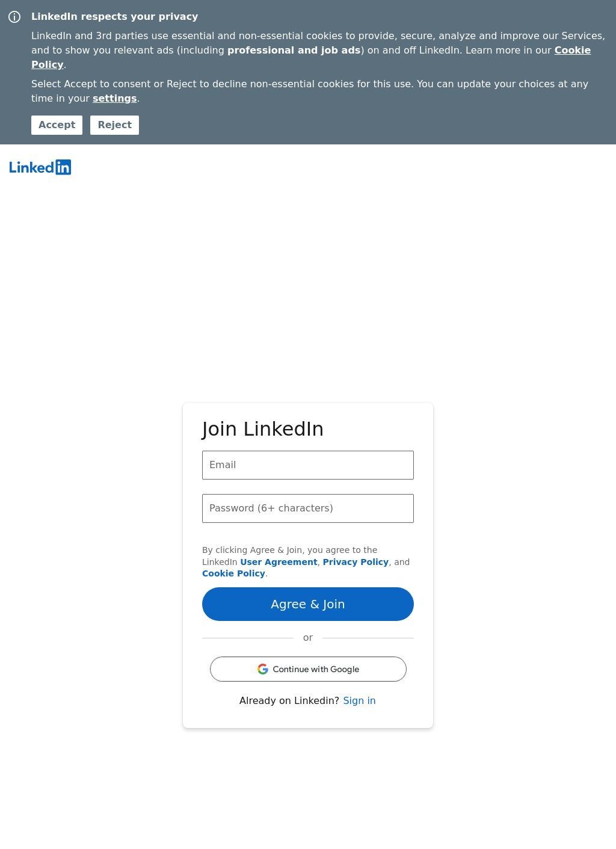Accept non-essential cookies
This screenshot has width=616, height=849.
pos(57,125)
